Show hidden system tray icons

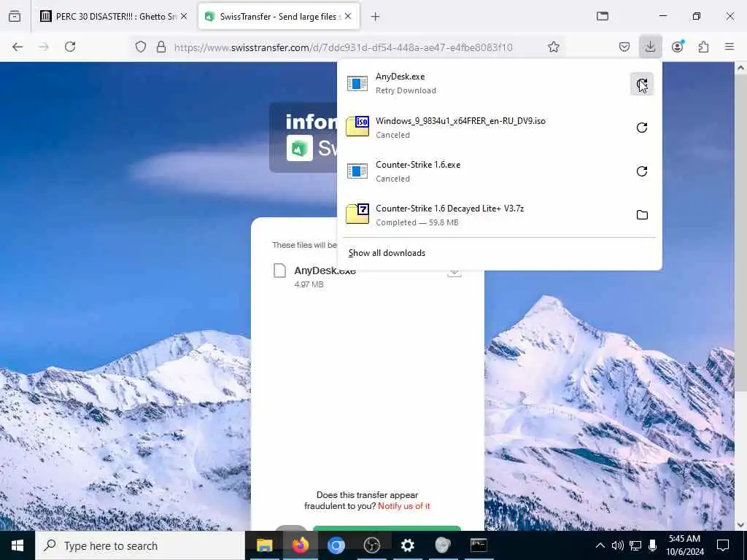[600, 545]
